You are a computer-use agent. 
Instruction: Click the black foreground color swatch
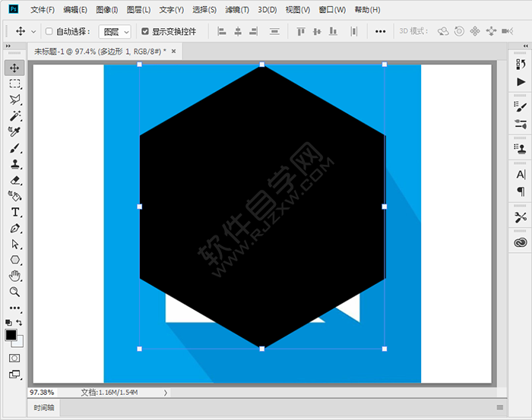point(11,335)
